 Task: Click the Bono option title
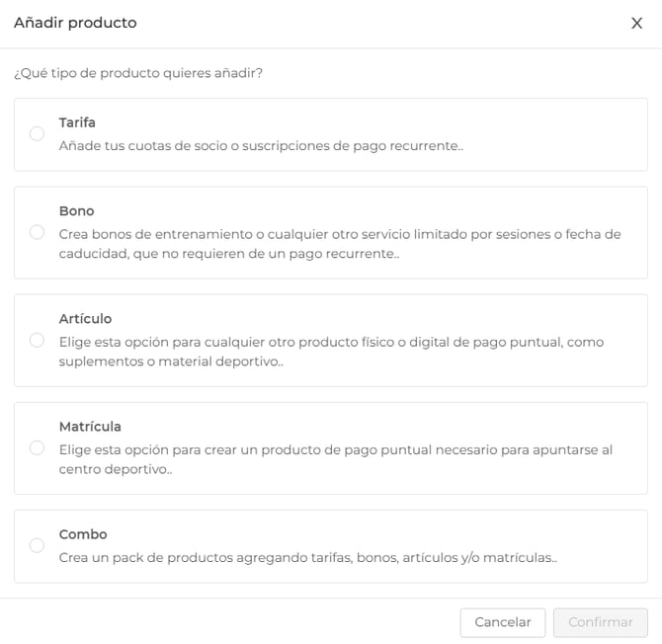[x=76, y=211]
